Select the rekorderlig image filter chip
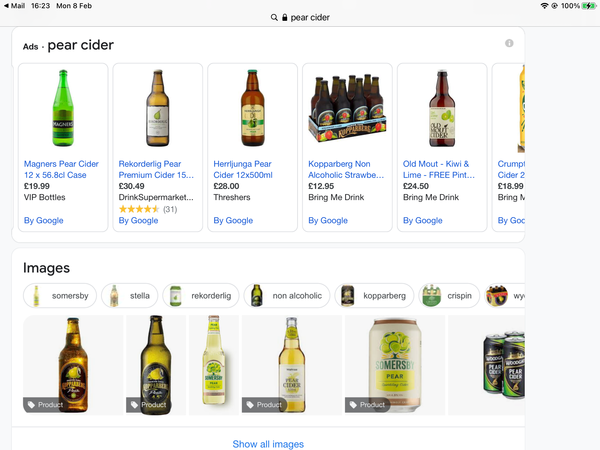The height and width of the screenshot is (450, 600). (x=201, y=296)
